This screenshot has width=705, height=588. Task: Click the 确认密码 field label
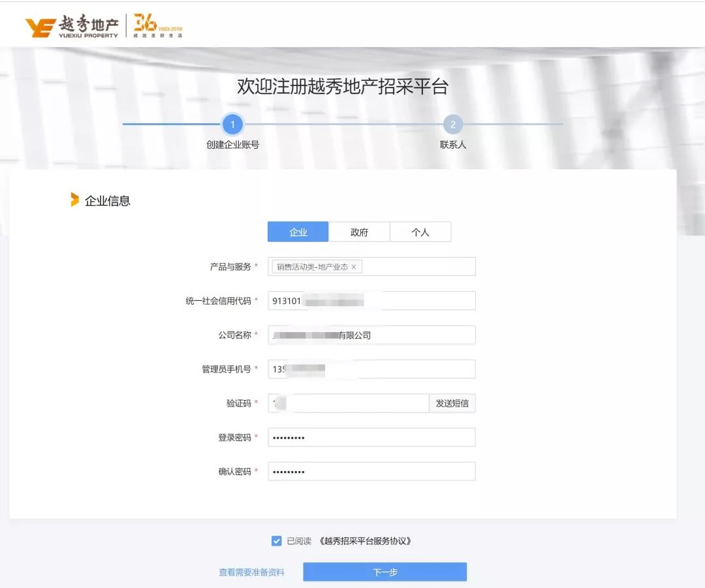click(x=235, y=472)
